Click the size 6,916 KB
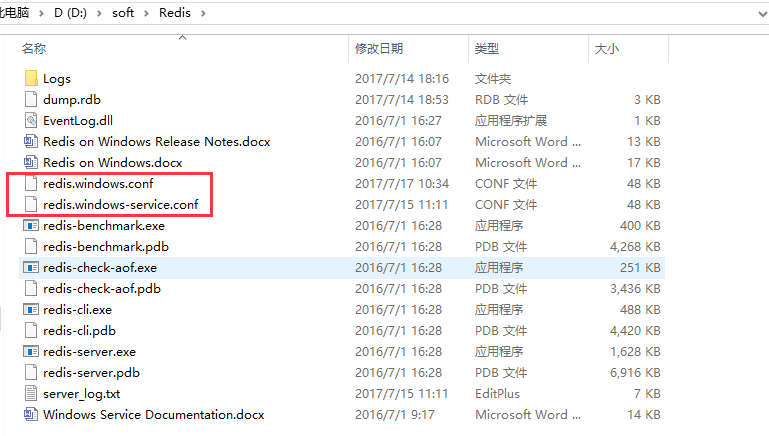The width and height of the screenshot is (769, 436). 635,373
